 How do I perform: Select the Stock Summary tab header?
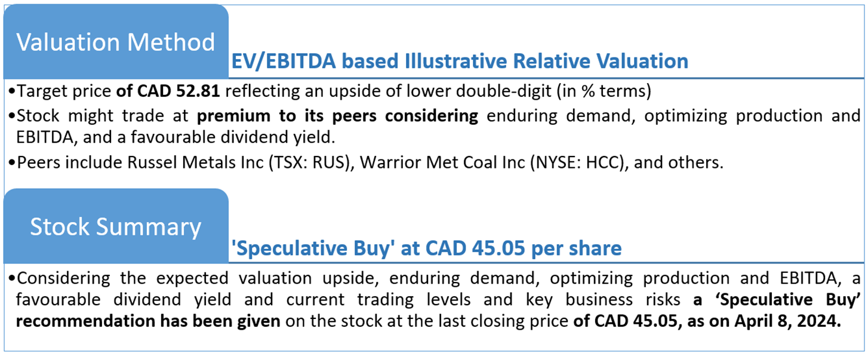click(x=115, y=226)
